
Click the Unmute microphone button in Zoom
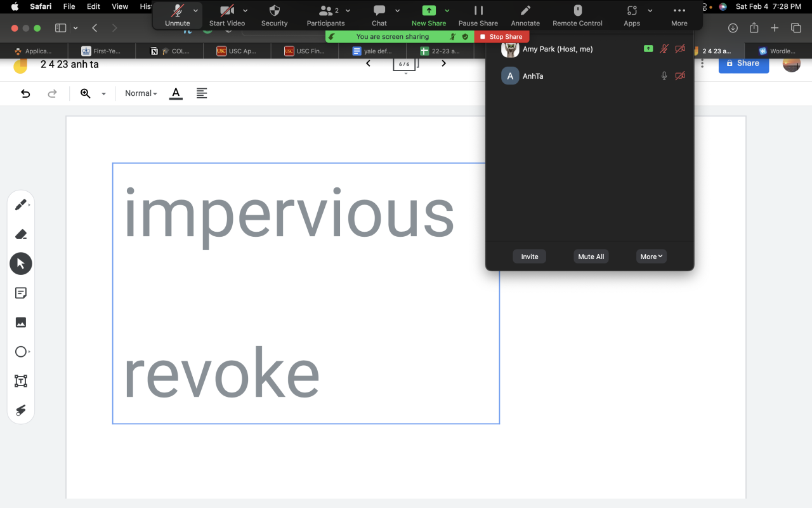coord(178,15)
